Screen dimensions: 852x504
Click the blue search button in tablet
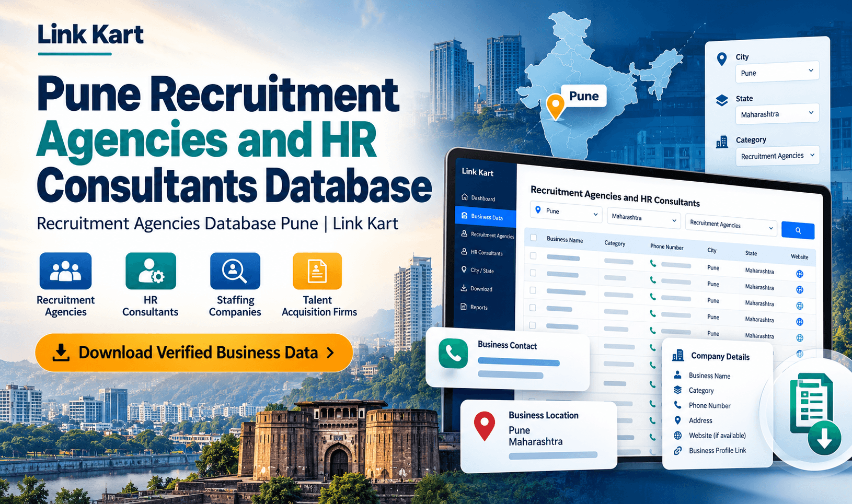coord(798,230)
